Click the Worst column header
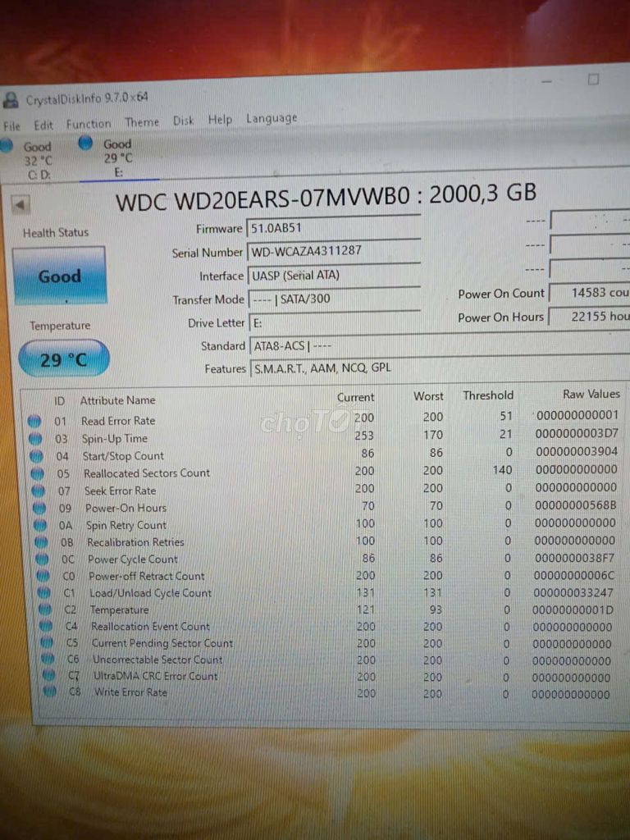 click(x=428, y=396)
